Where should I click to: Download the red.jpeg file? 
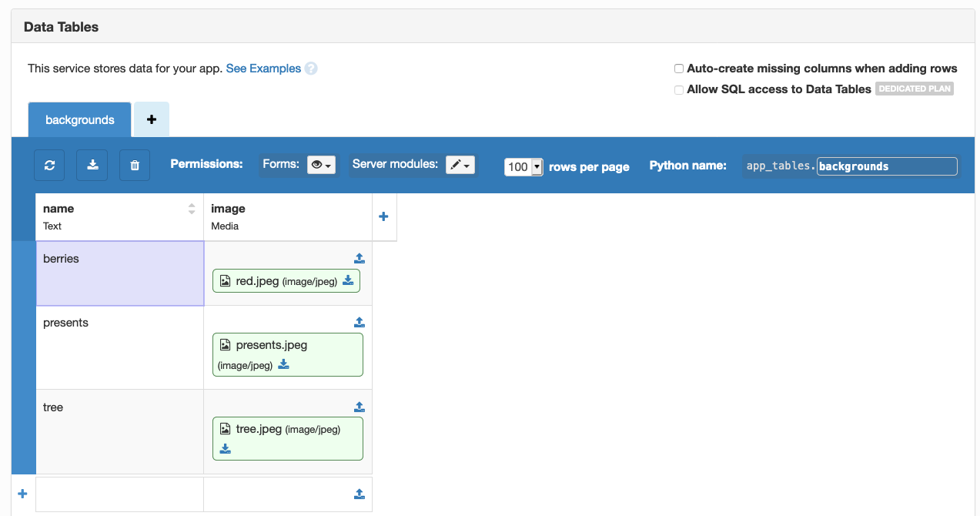348,281
